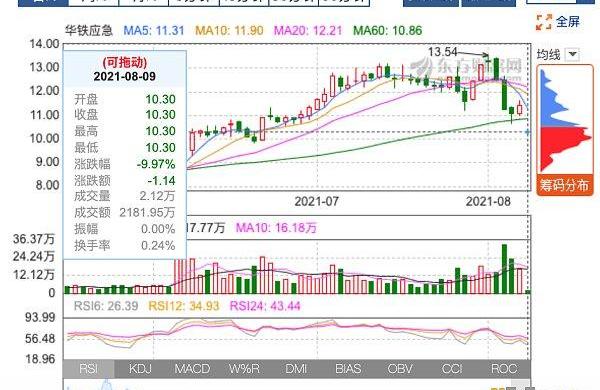600x390 pixels.
Task: Click the orange fullscreen arrows icon
Action: click(x=544, y=22)
